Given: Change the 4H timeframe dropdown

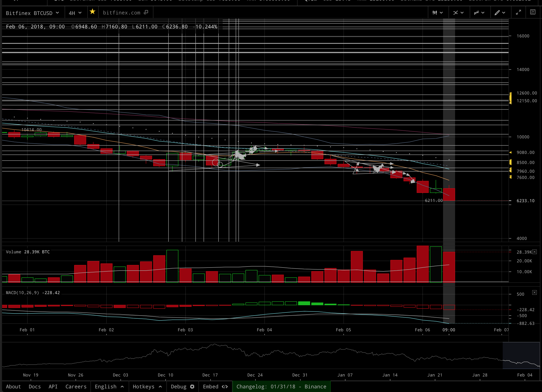Looking at the screenshot, I should point(75,13).
